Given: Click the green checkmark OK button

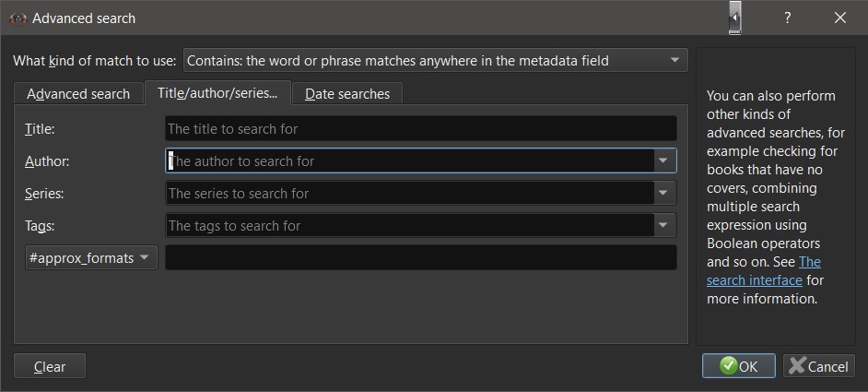Looking at the screenshot, I should point(738,366).
